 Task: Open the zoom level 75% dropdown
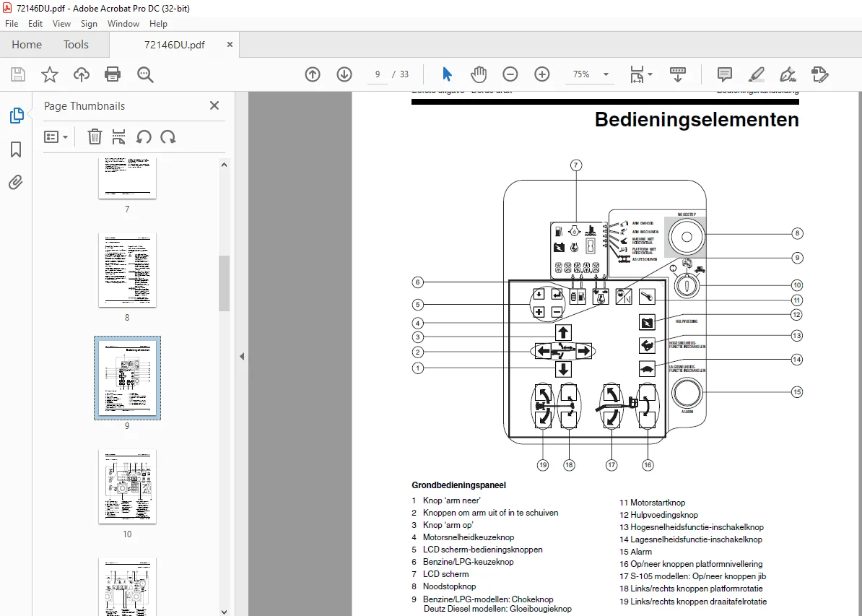(606, 74)
